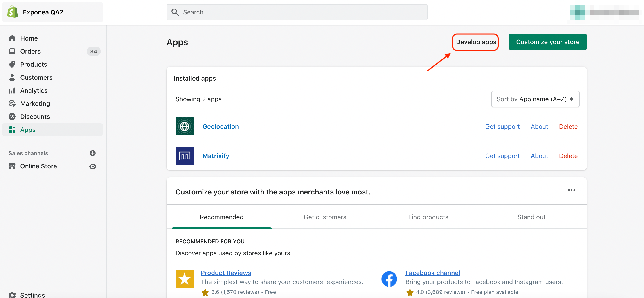Delete the Matrixify app
The height and width of the screenshot is (298, 644).
point(568,156)
